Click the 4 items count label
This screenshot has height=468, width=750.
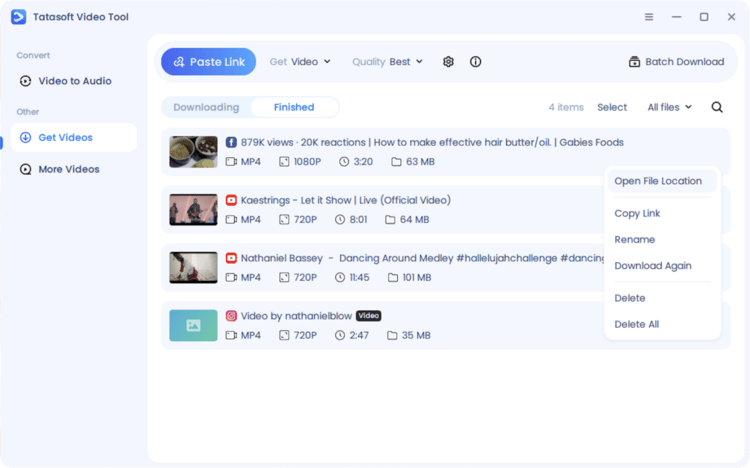click(566, 107)
